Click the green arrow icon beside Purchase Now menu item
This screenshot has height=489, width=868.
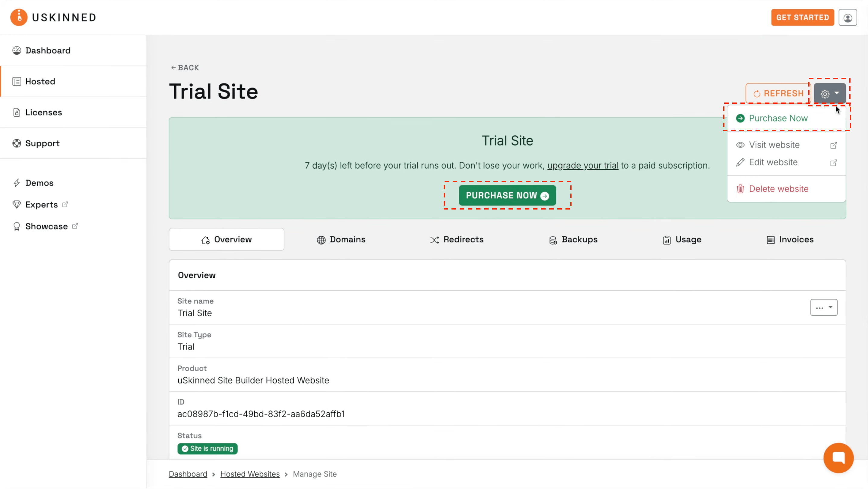tap(740, 118)
